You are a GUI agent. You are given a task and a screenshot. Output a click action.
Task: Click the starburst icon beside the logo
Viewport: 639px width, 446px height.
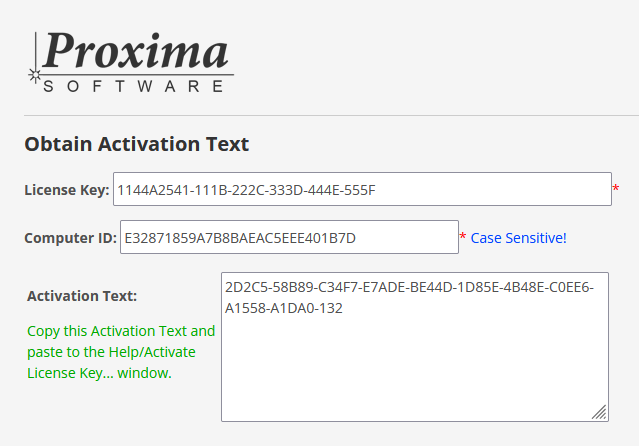35,75
